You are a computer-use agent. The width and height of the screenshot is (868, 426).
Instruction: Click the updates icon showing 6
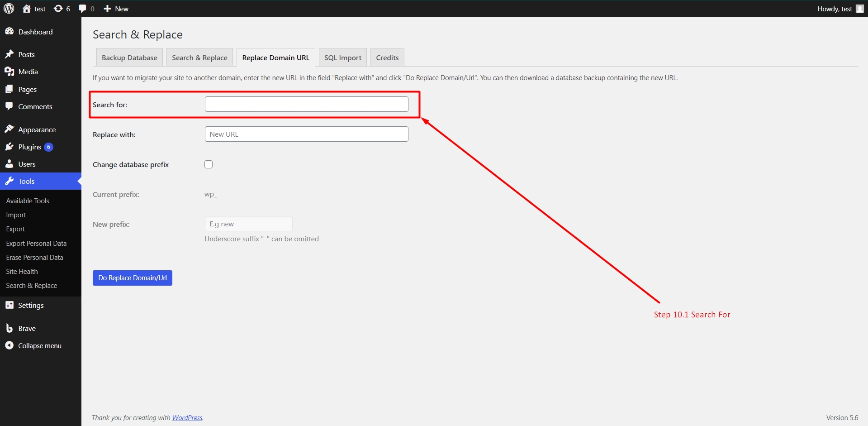click(58, 9)
